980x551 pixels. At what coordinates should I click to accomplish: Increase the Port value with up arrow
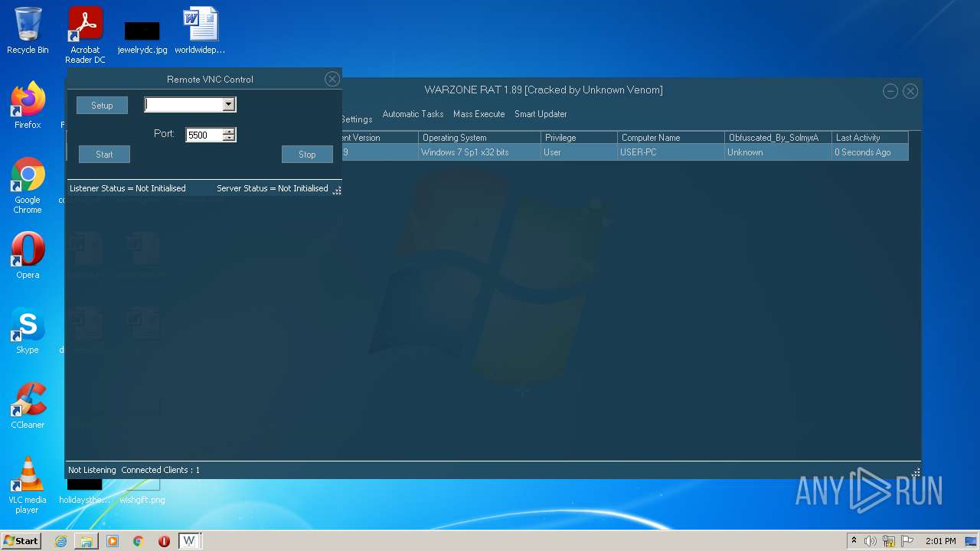coord(229,132)
